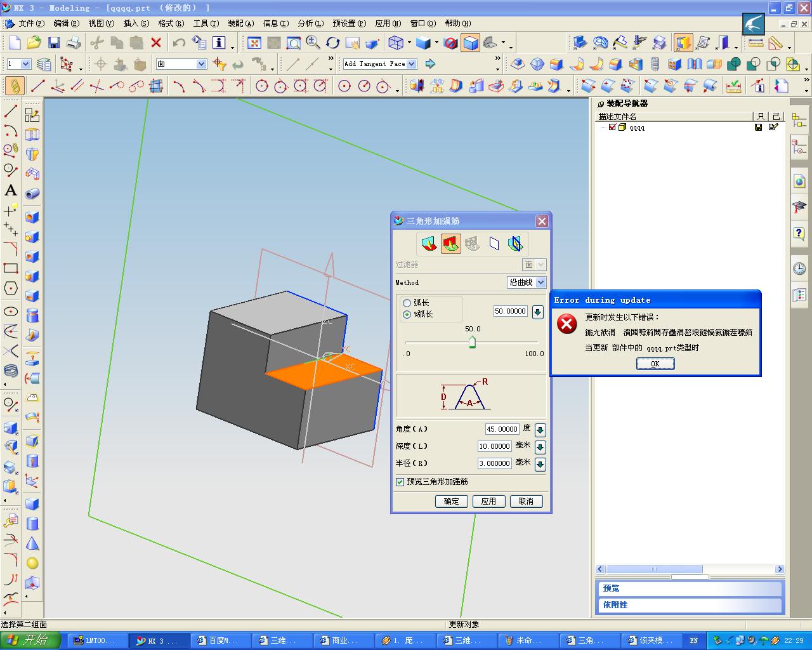
Task: Click the arc length percentage slider thumb
Action: (472, 343)
